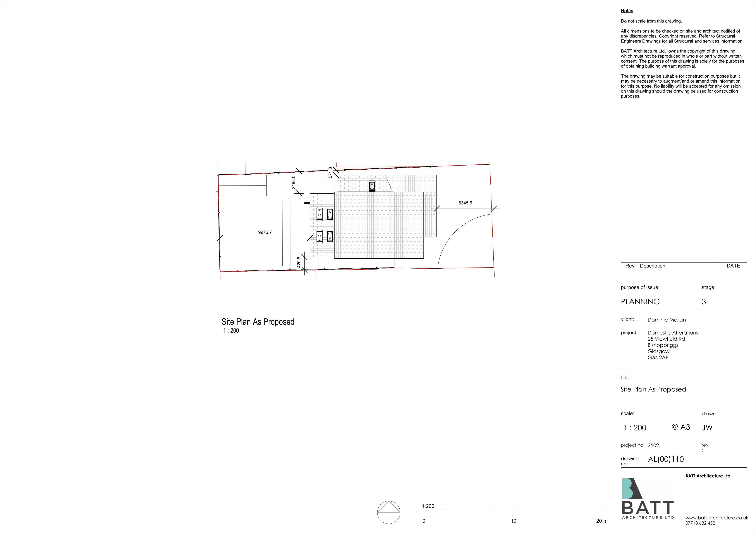Click drawn-by initials JW
The height and width of the screenshot is (535, 756).
coord(707,428)
